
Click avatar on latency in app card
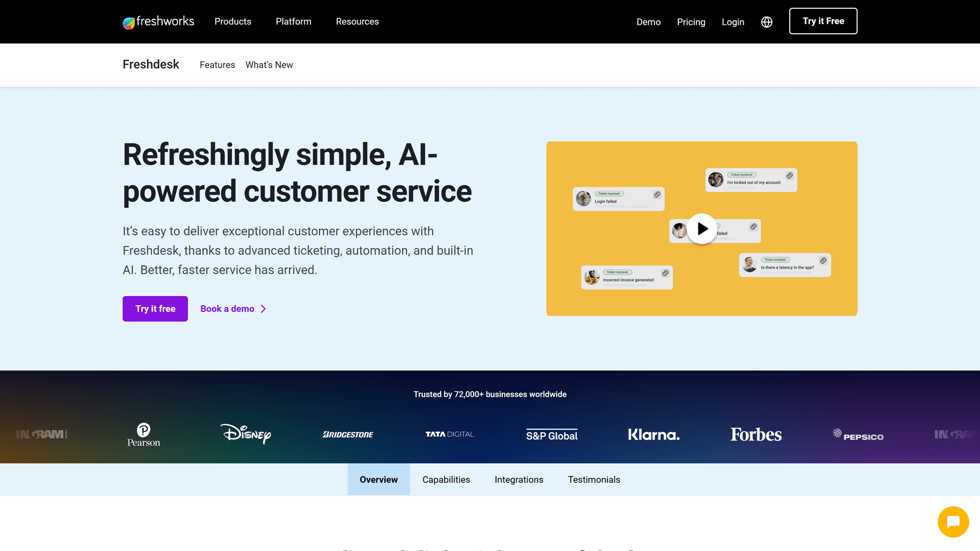tap(749, 264)
